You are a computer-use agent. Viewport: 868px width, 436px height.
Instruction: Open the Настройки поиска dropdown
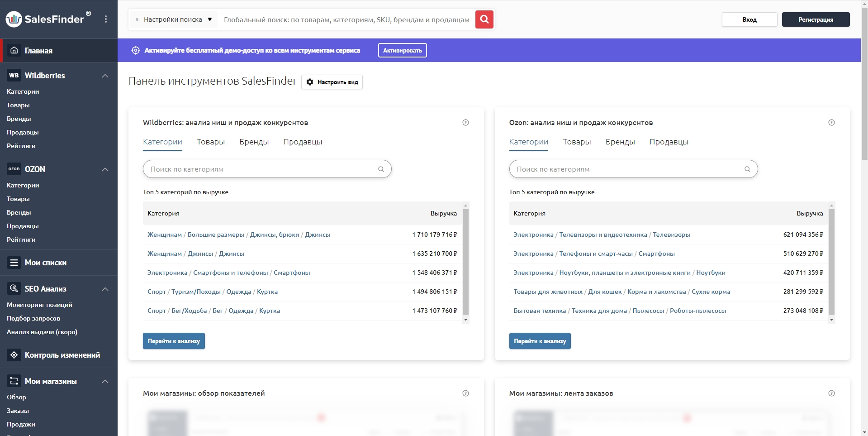173,19
